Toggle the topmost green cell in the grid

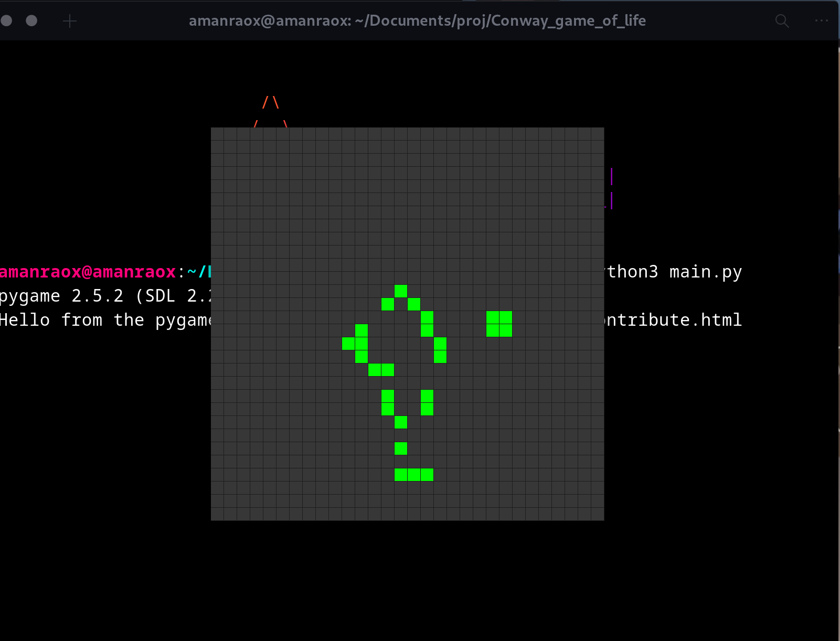(x=401, y=291)
